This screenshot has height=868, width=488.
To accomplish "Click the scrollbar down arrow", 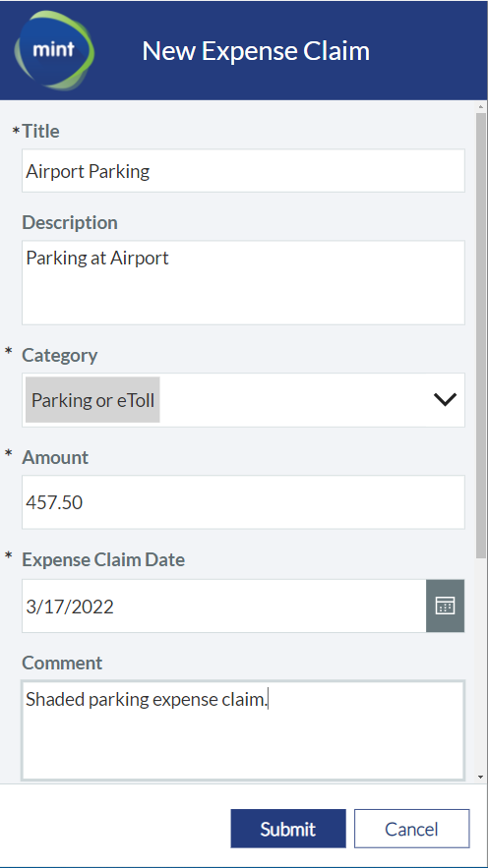I will pyautogui.click(x=481, y=778).
